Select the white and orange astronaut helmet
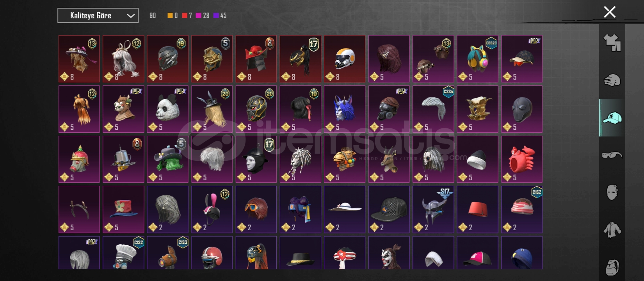644x281 pixels. click(x=345, y=59)
